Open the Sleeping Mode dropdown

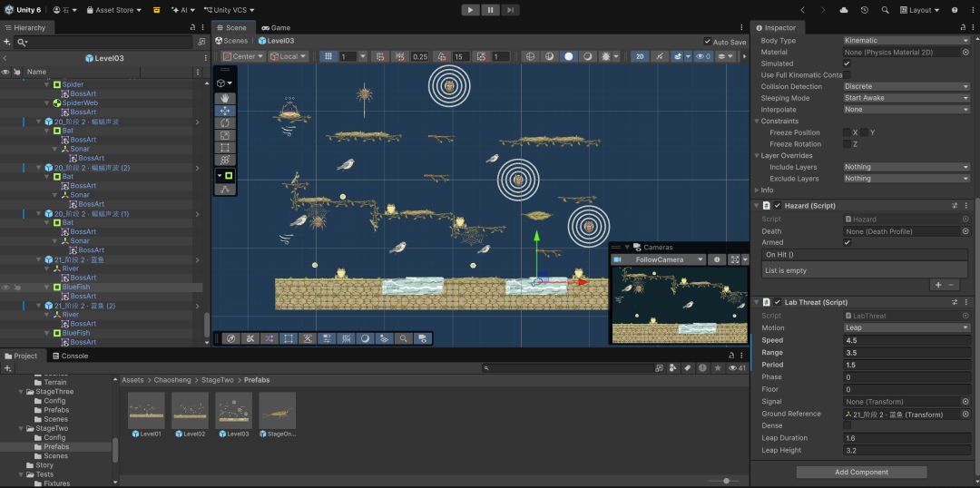(906, 98)
